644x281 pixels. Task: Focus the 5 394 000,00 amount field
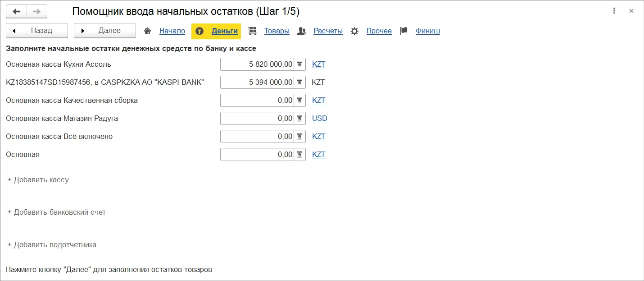(x=257, y=83)
